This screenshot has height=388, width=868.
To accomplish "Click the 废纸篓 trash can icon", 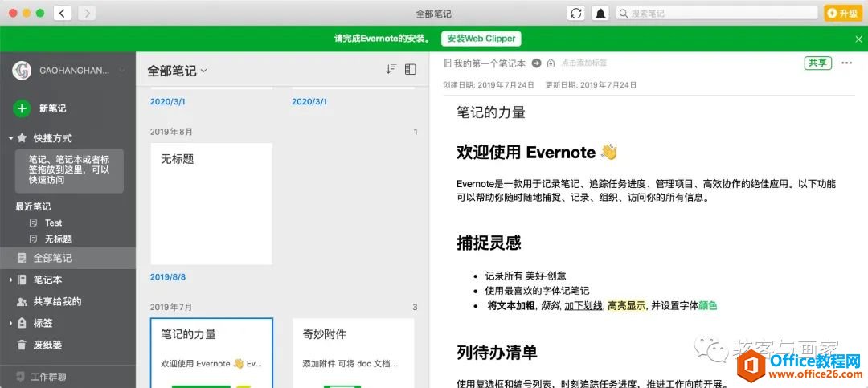I will (x=22, y=345).
